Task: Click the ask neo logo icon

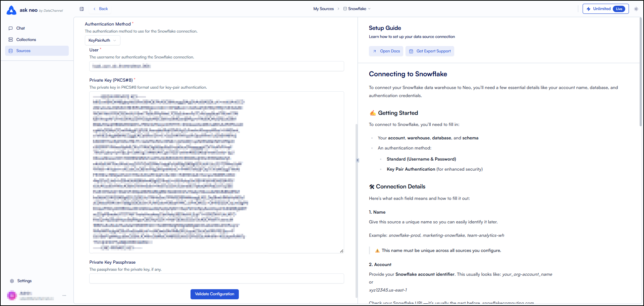Action: [11, 10]
